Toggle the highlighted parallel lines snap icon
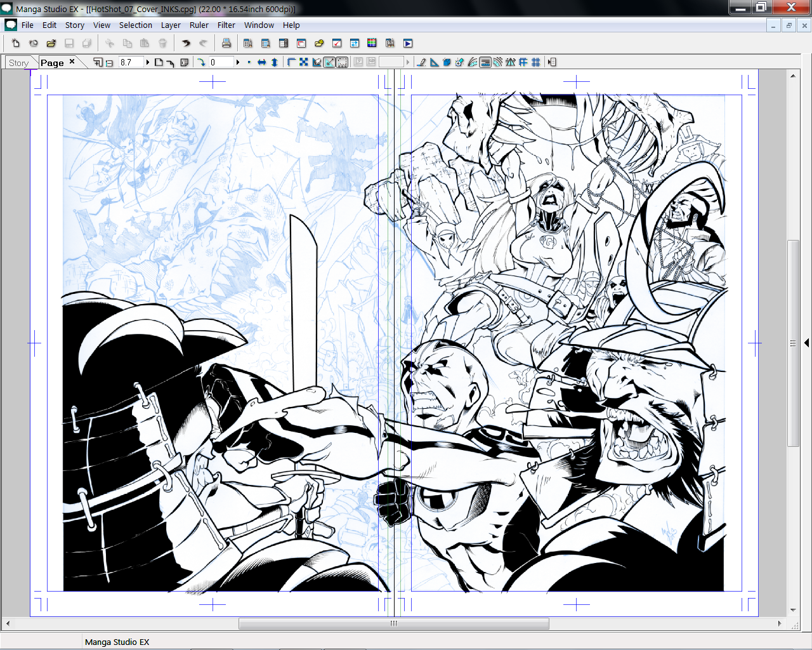 click(485, 62)
